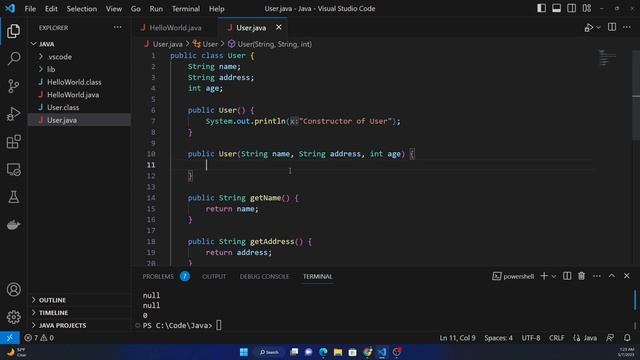Open the run options dropdown arrow
This screenshot has height=360, width=640.
tap(598, 27)
